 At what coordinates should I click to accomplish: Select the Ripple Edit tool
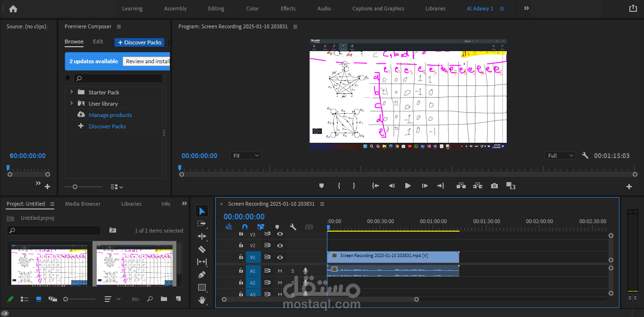tap(202, 236)
